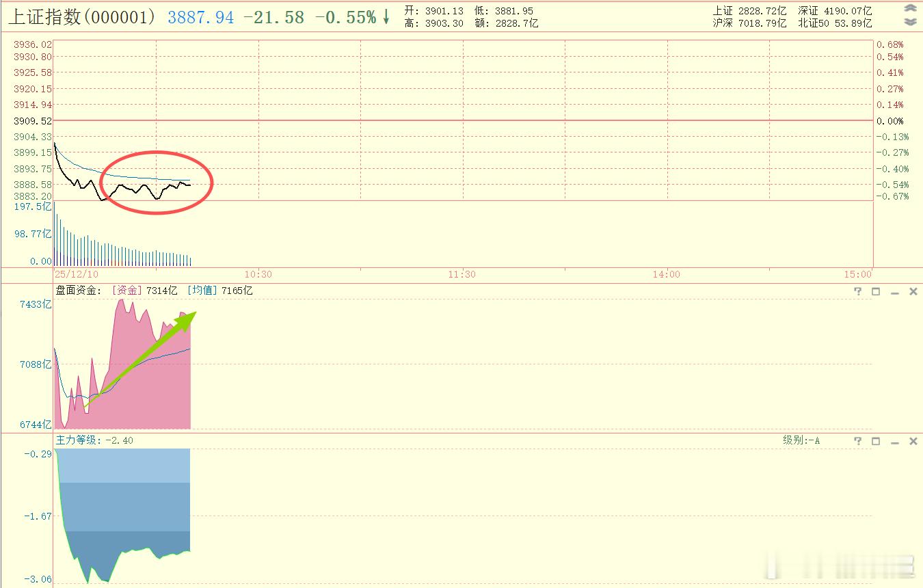923x588 pixels.
Task: Click the 11:30 time axis marker
Action: (462, 274)
